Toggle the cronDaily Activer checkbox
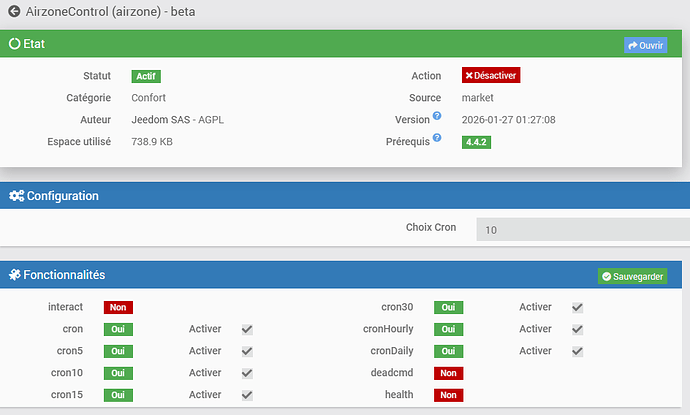 pyautogui.click(x=577, y=351)
